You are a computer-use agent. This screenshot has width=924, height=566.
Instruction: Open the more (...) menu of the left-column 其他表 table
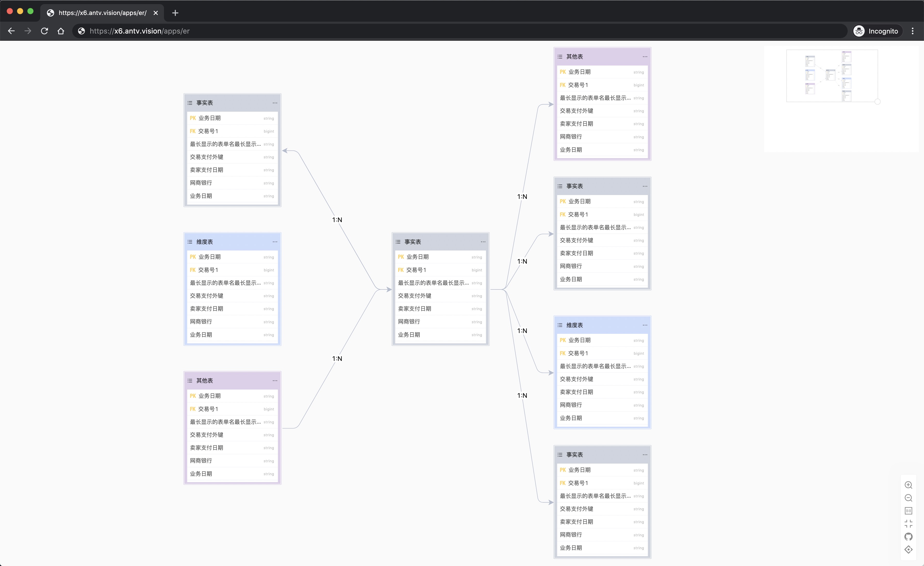(275, 381)
